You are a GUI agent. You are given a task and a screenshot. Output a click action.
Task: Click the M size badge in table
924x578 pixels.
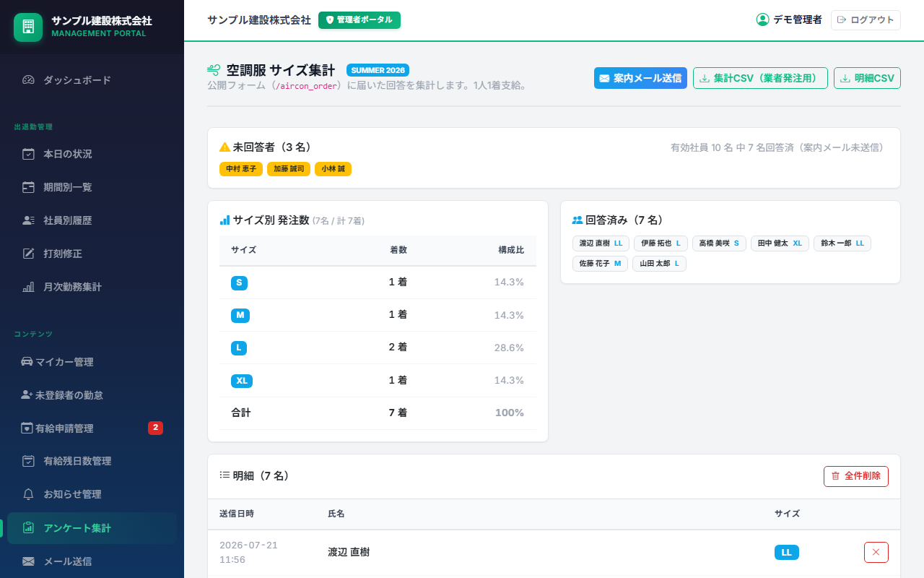(240, 315)
